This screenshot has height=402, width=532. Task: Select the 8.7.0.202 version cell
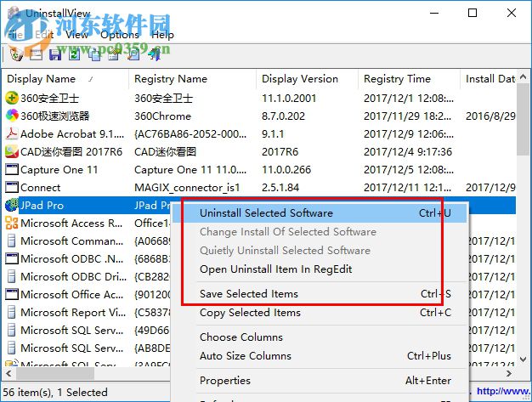tap(283, 116)
